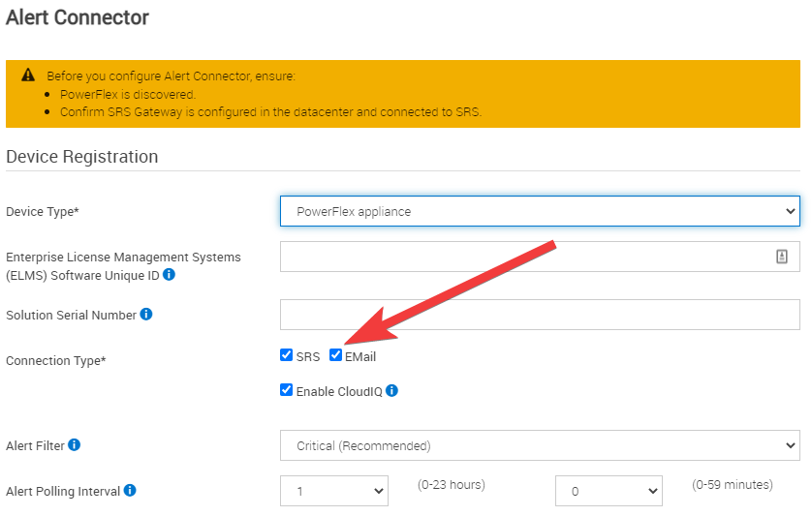The image size is (812, 516).
Task: Click the Enable CloudIQ label text
Action: (339, 392)
